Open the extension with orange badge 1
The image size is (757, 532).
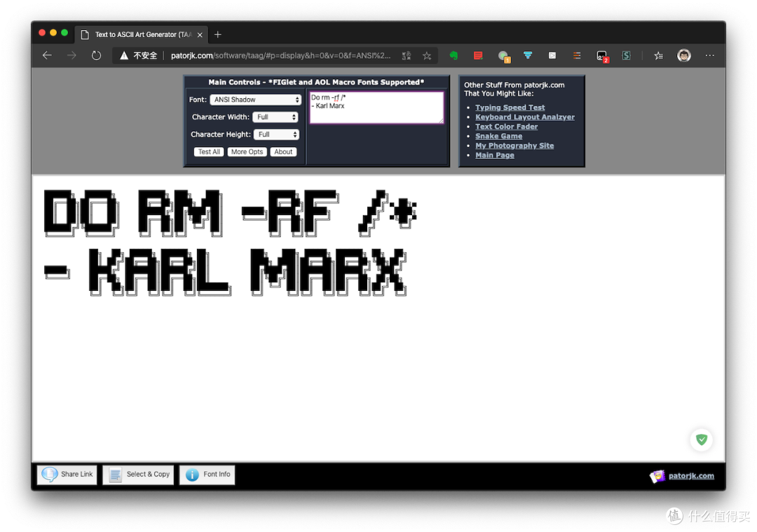point(503,57)
